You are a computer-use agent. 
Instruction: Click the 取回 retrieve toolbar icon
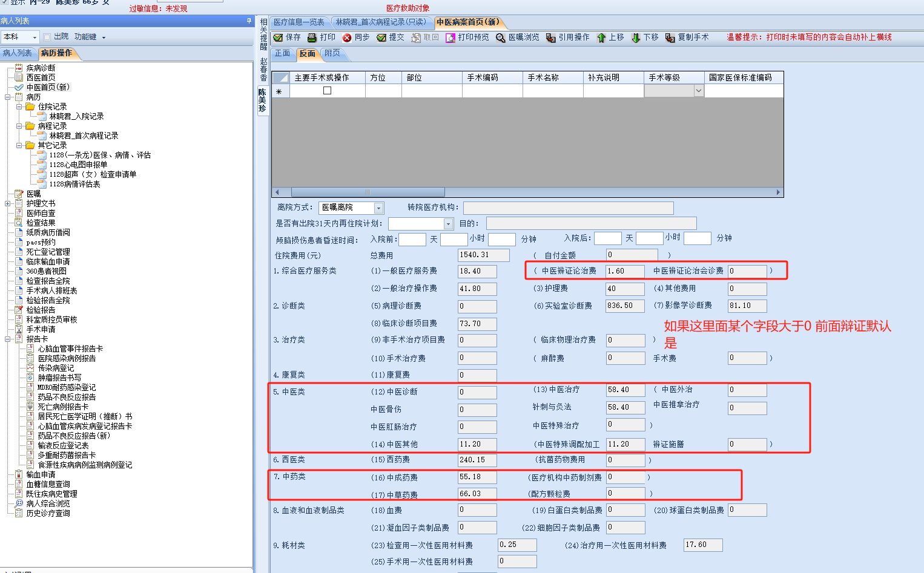pyautogui.click(x=416, y=38)
